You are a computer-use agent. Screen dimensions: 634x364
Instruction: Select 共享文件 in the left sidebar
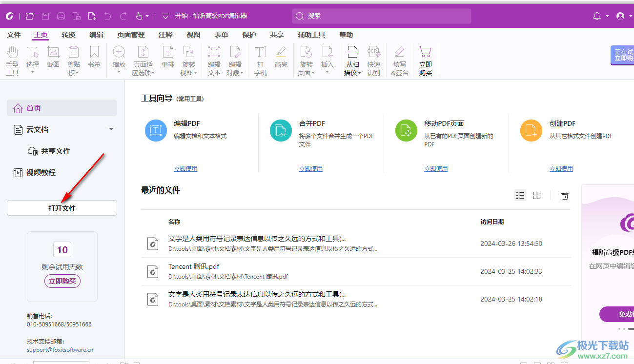[56, 151]
